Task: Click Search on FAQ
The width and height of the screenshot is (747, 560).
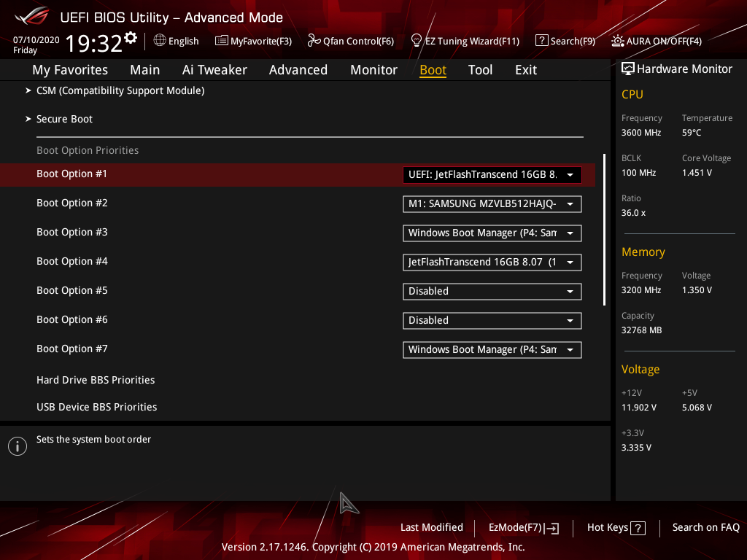Action: (705, 528)
